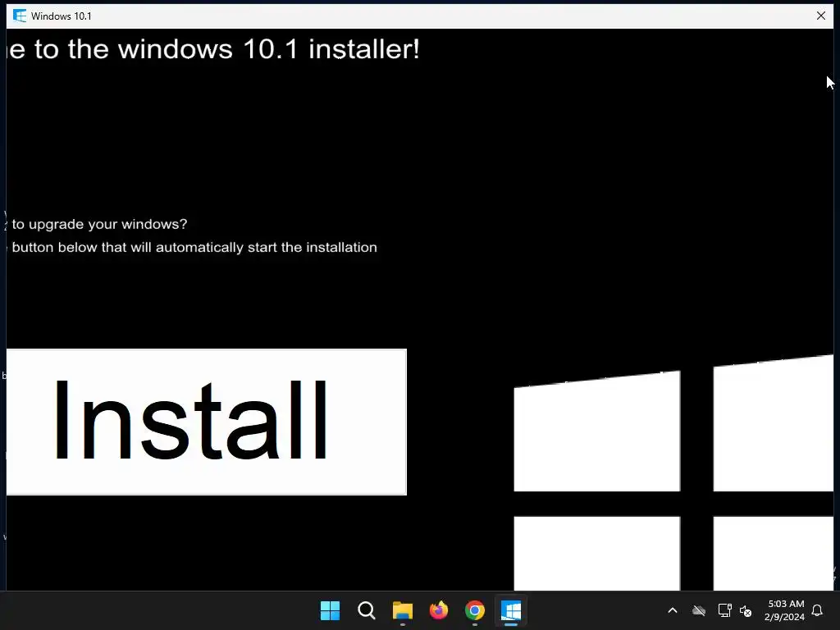Open the notifications bell
Screen dimensions: 840x630
click(818, 610)
